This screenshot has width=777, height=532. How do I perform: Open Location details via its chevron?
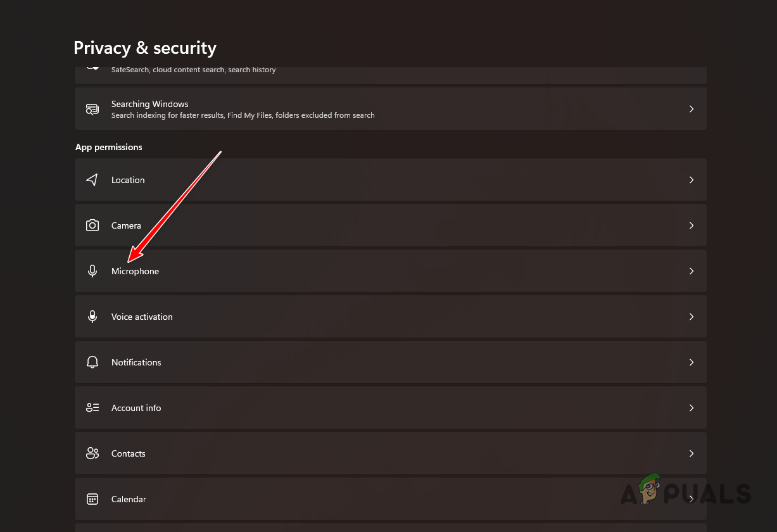[x=692, y=180]
